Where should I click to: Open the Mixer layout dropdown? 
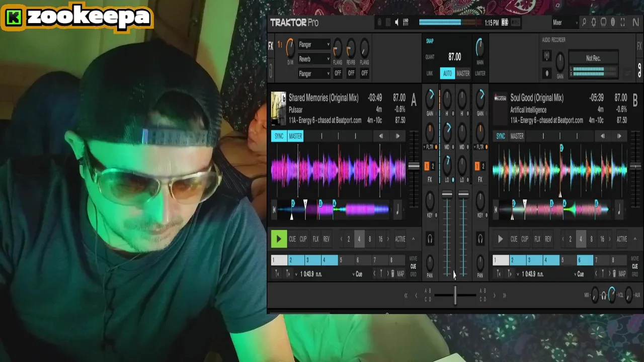pos(565,22)
